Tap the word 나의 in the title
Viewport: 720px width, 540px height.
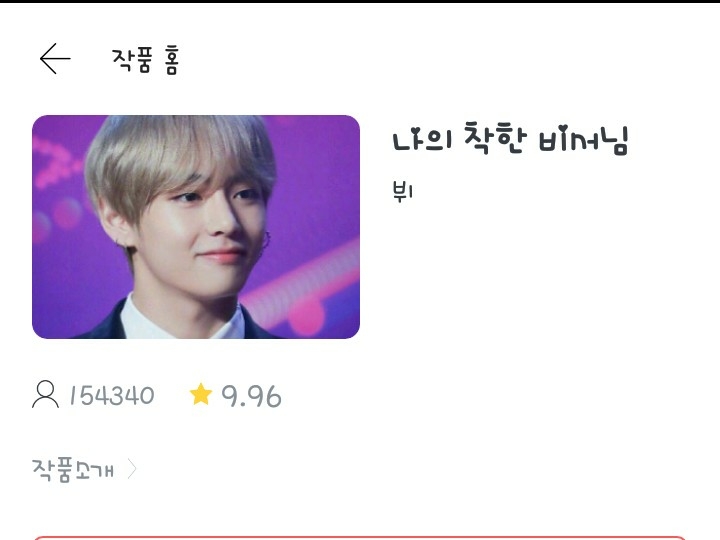click(x=423, y=140)
